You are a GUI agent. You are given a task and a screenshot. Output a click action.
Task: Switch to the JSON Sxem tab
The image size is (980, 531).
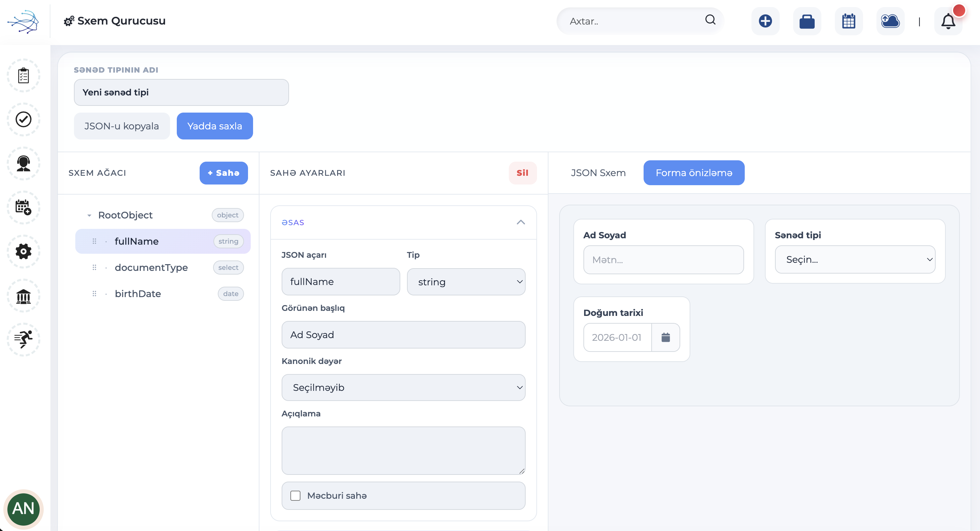tap(598, 173)
